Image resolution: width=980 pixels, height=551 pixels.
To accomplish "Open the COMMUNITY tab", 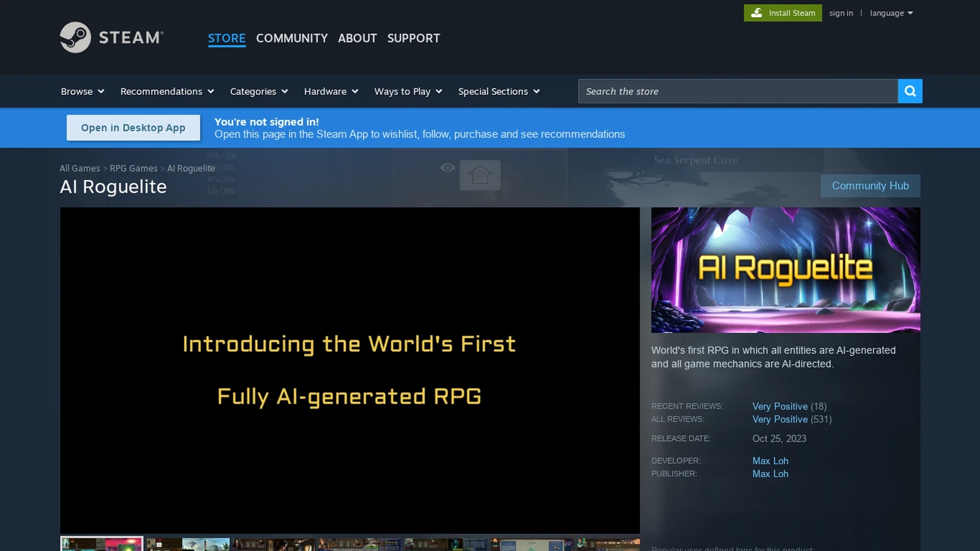I will [291, 38].
